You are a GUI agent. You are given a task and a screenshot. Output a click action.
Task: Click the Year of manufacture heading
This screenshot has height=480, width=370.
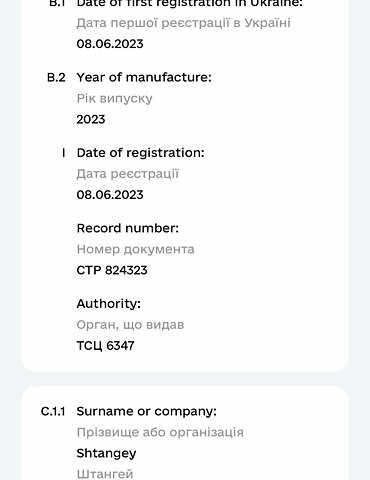click(x=144, y=77)
